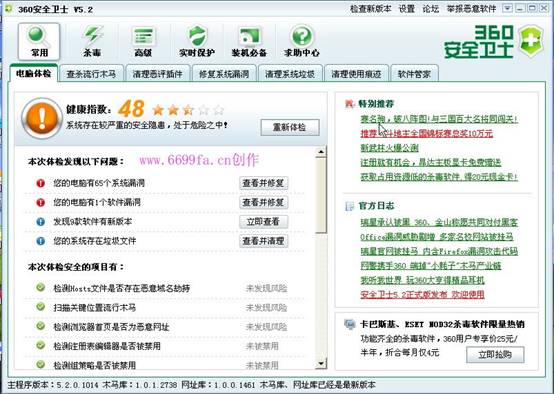Click scrollbar down arrow in results list
The height and width of the screenshot is (394, 554).
321,363
